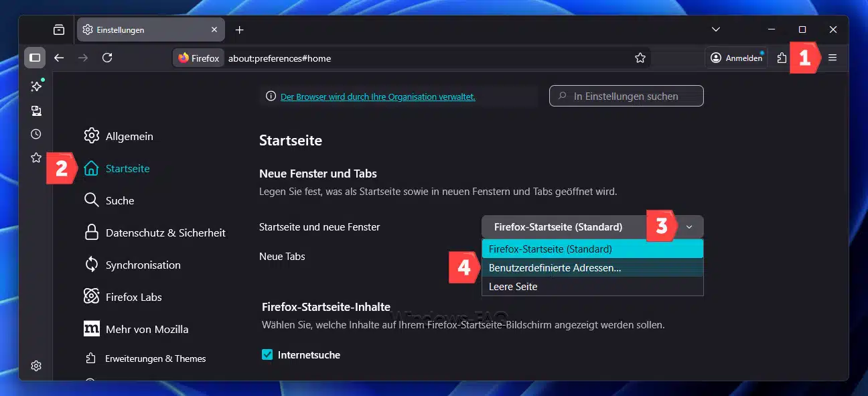Bookmark this page with the star icon
This screenshot has height=396, width=868.
pos(640,58)
